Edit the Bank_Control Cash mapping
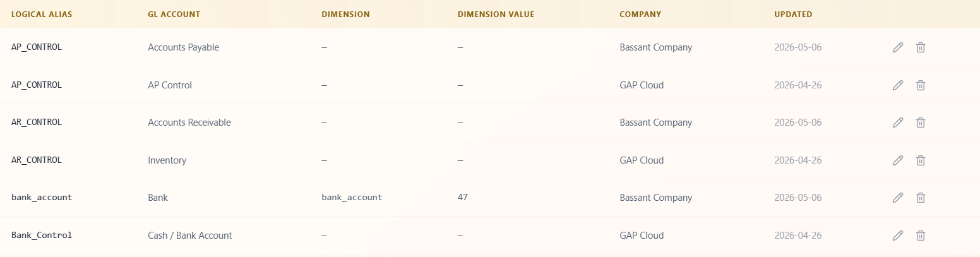980x257 pixels. point(897,236)
